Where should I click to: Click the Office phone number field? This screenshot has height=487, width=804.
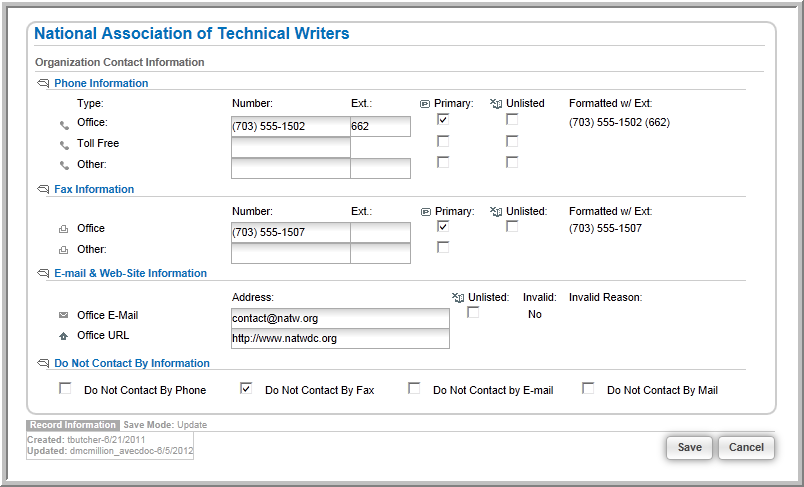pos(291,126)
